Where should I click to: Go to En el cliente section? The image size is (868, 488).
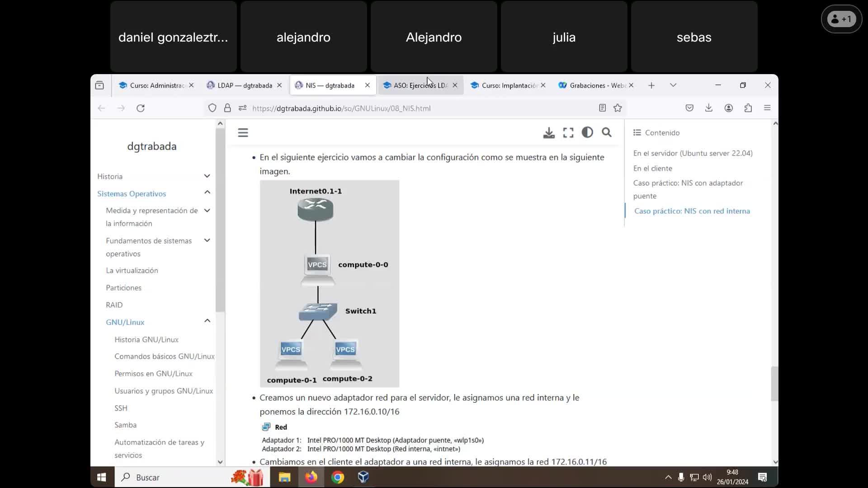click(652, 168)
